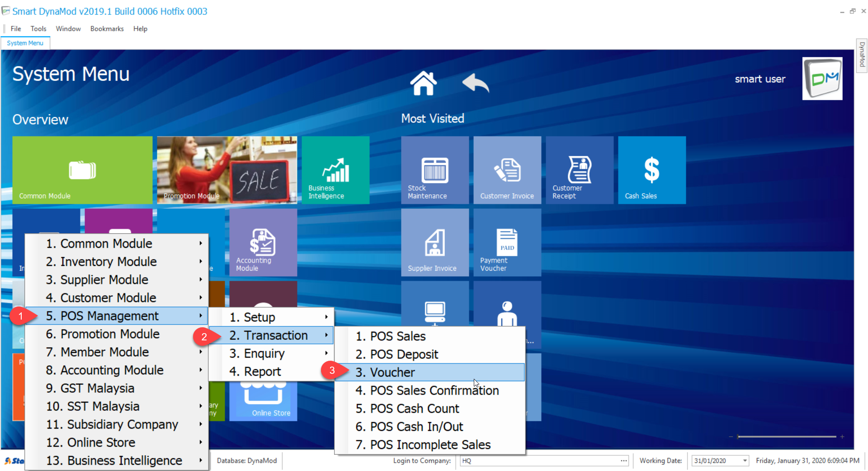Open the Working Date dropdown

tap(745, 461)
